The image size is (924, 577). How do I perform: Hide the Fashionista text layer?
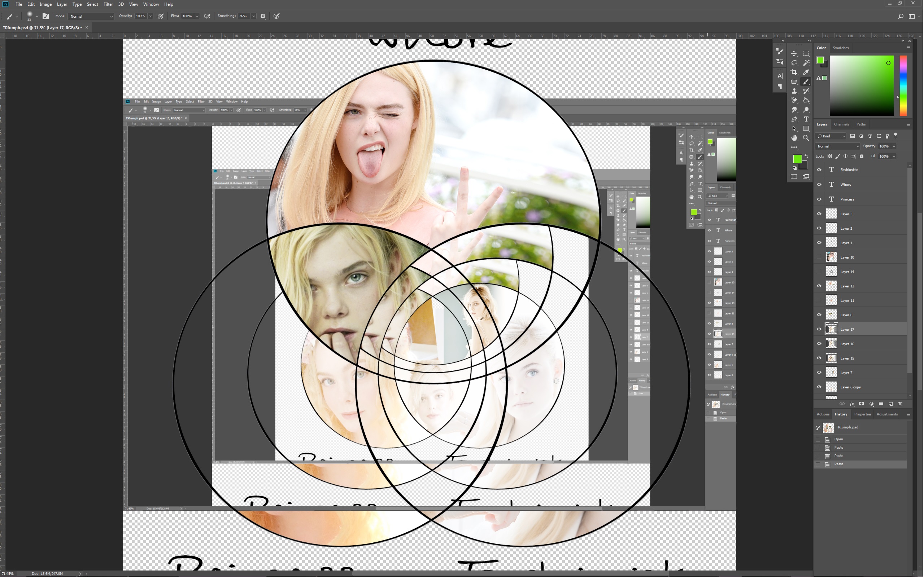[x=819, y=170]
